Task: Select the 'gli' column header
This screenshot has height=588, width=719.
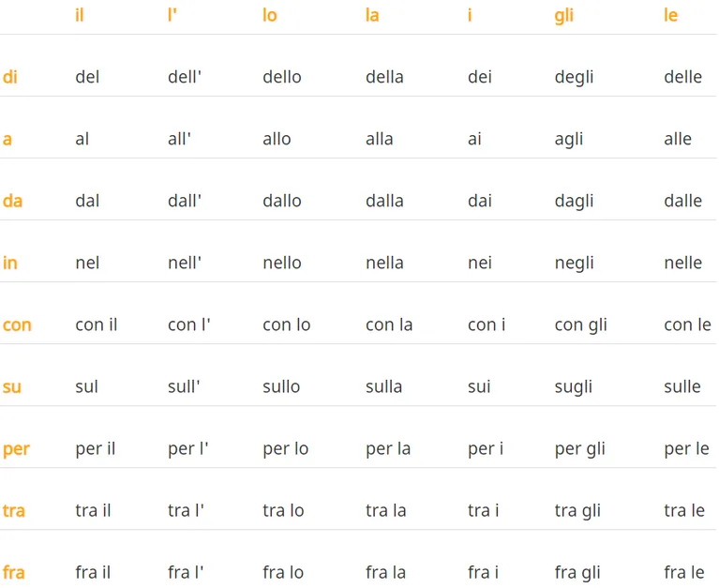Action: click(563, 16)
